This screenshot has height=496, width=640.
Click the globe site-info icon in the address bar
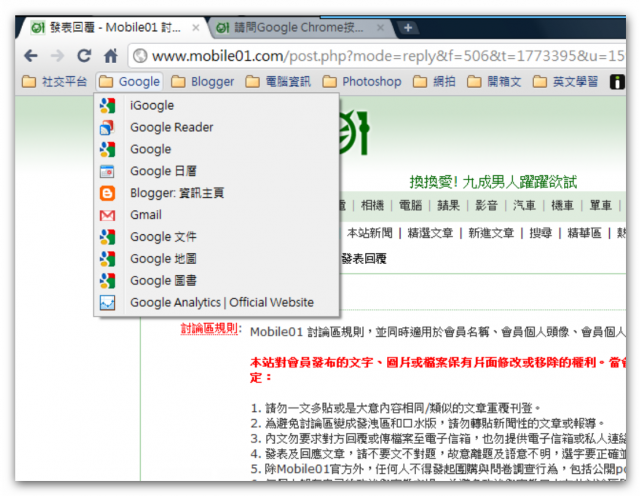click(140, 56)
